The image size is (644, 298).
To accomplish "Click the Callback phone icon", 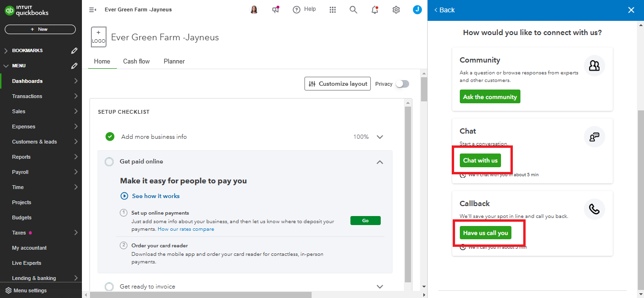I will pyautogui.click(x=594, y=209).
